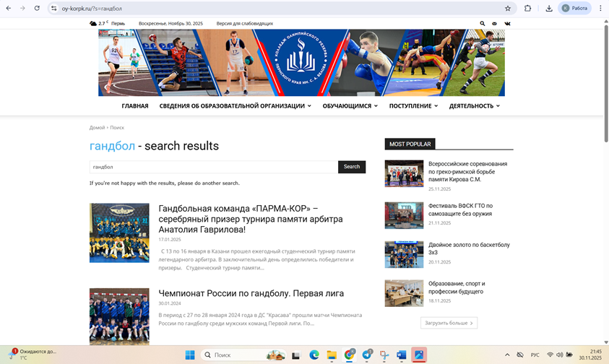
Task: Expand the Поступление dropdown menu
Action: (413, 106)
